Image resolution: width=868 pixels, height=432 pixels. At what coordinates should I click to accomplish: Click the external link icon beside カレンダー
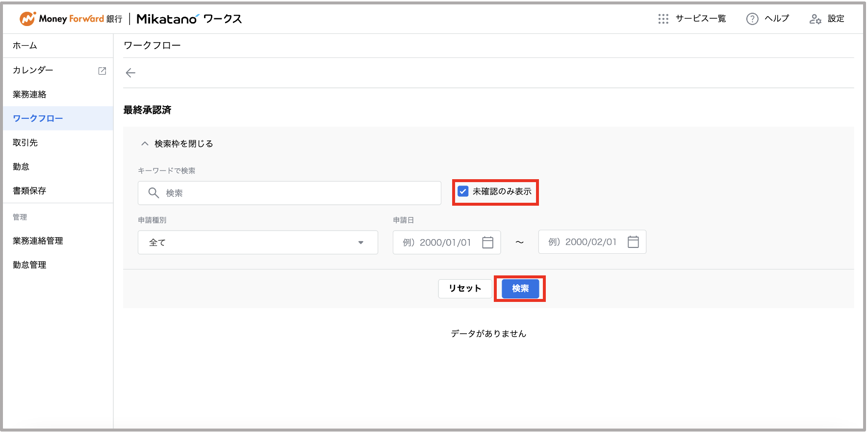click(102, 71)
